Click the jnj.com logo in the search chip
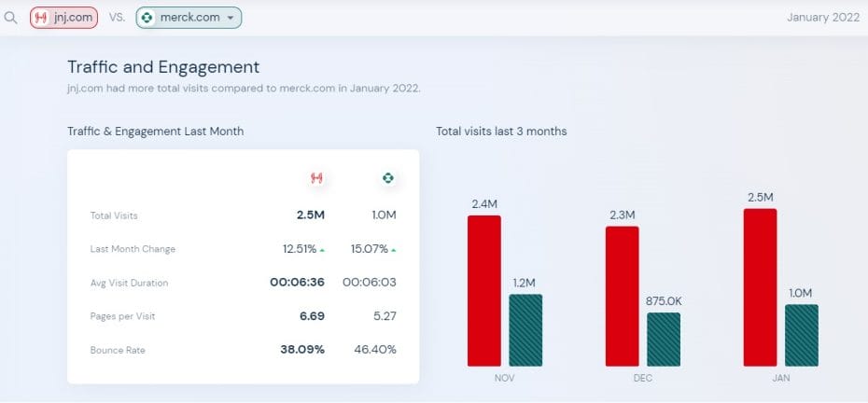Screen dimensions: 868x403 [41, 18]
